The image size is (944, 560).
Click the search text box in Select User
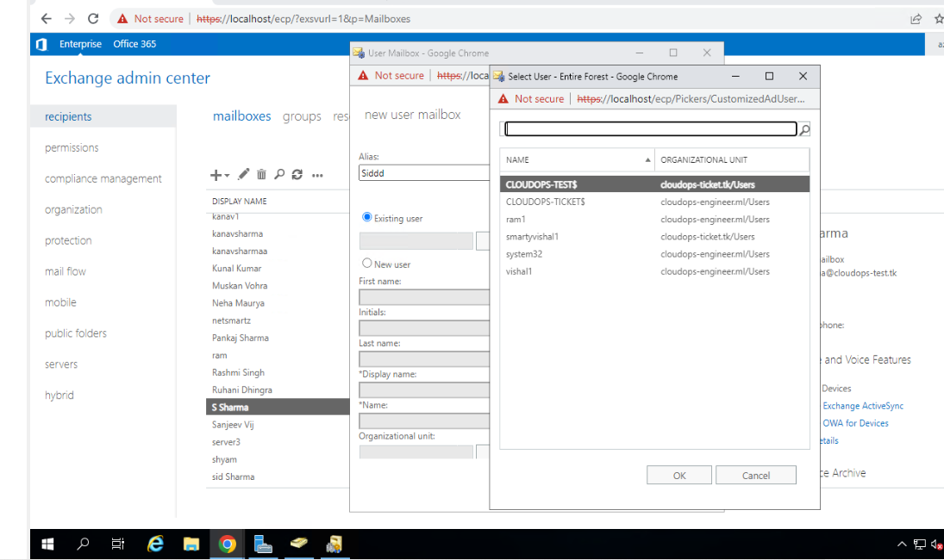click(651, 128)
